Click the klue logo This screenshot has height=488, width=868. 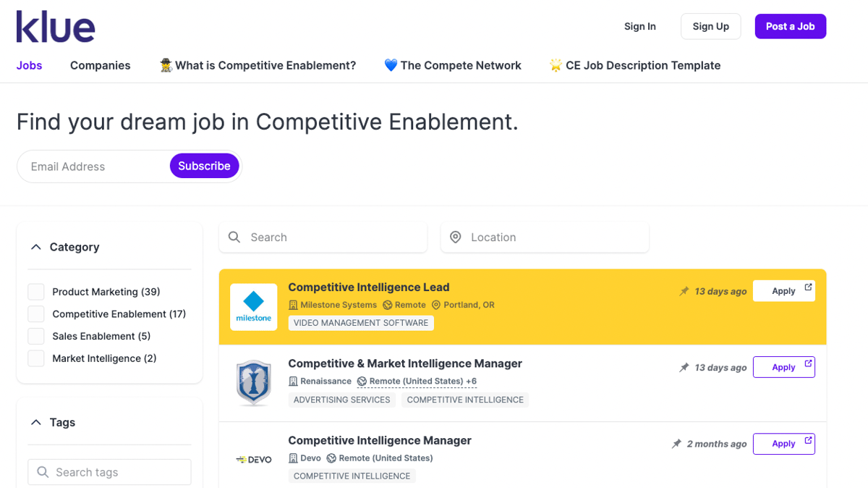tap(56, 26)
